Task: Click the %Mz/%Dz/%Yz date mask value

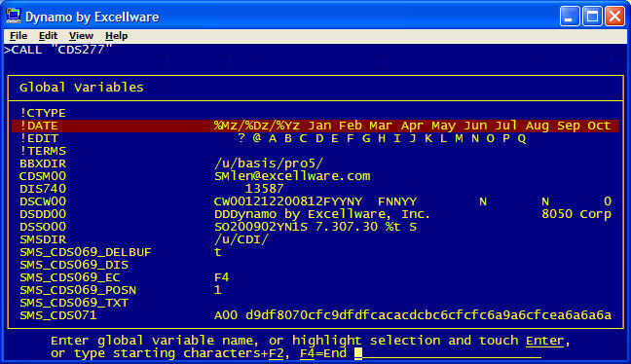Action: pos(257,126)
